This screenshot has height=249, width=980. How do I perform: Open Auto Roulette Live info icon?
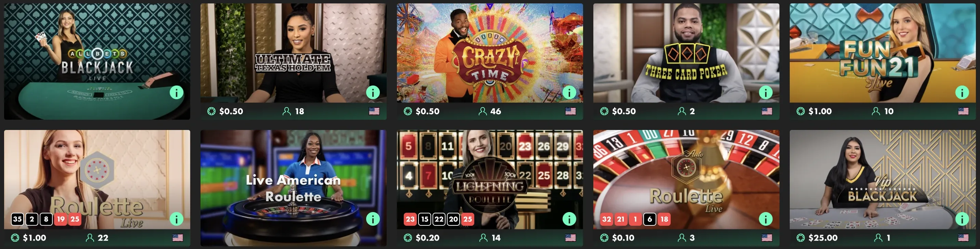pyautogui.click(x=766, y=219)
